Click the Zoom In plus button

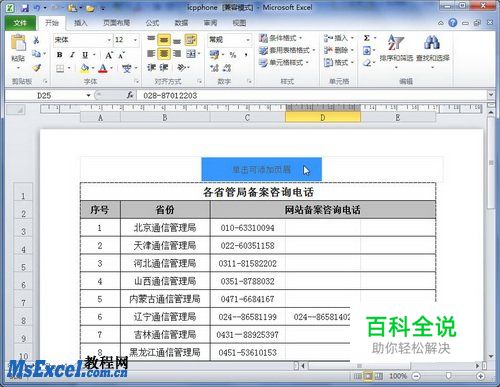(x=480, y=376)
